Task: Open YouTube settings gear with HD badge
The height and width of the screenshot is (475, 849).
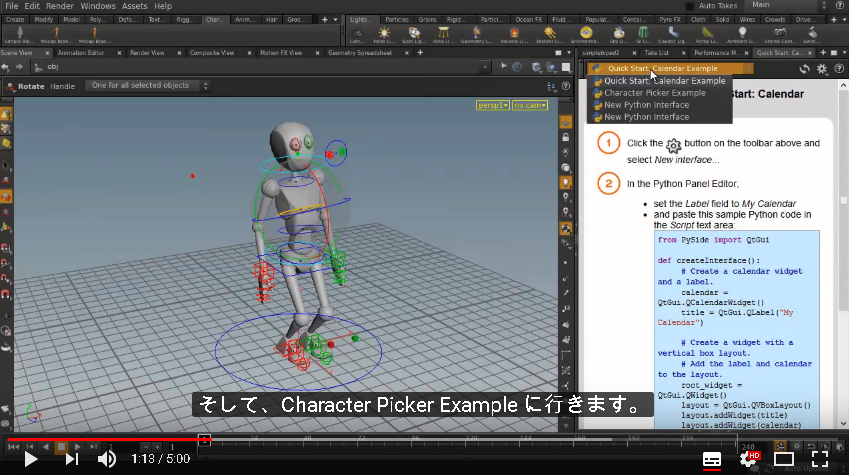Action: [749, 459]
